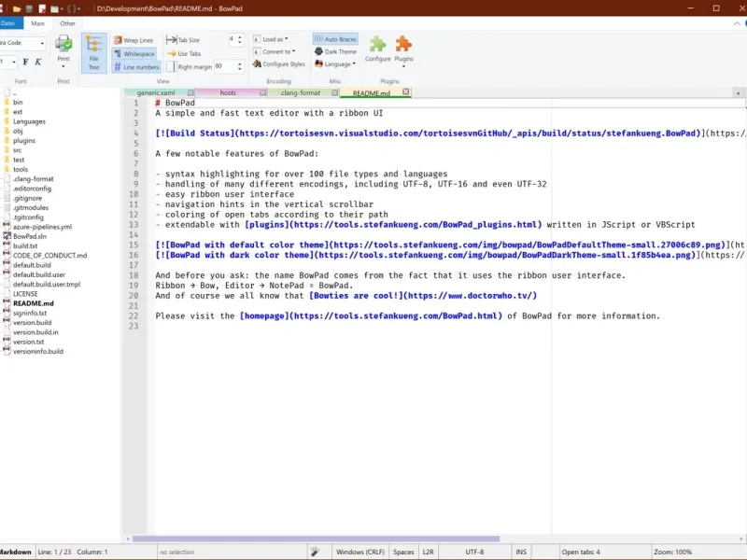Viewport: 747px width, 560px height.
Task: Enable the Dark Theme button
Action: tap(335, 51)
